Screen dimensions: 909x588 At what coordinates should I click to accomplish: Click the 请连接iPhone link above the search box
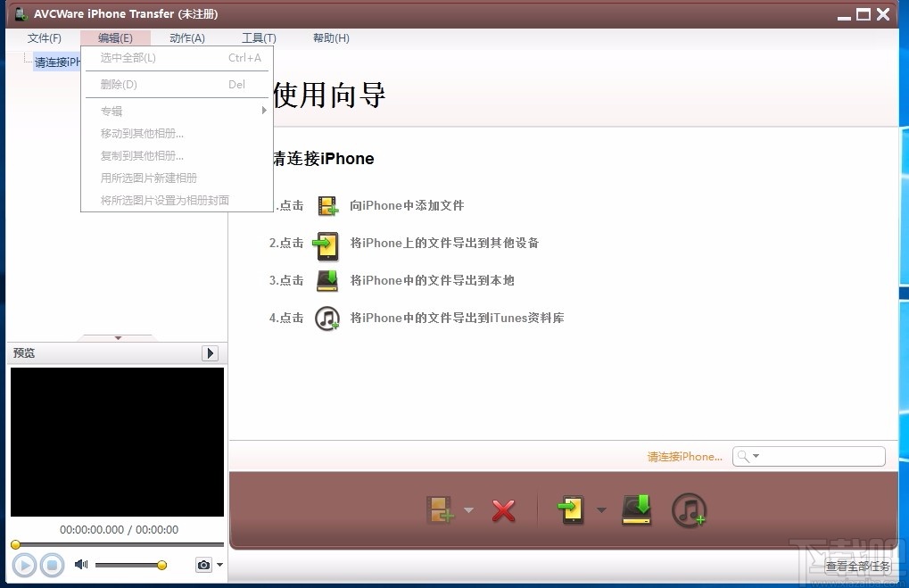tap(684, 456)
